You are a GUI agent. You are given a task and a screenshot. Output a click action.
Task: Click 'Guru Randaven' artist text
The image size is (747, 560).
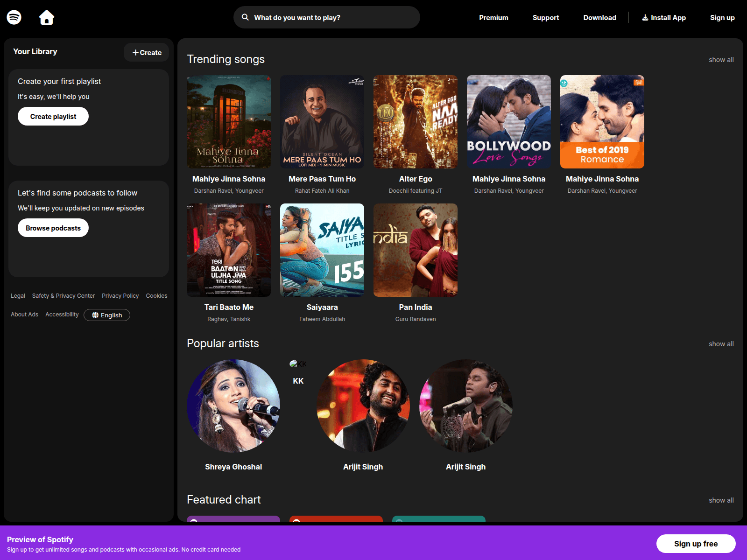pos(416,319)
